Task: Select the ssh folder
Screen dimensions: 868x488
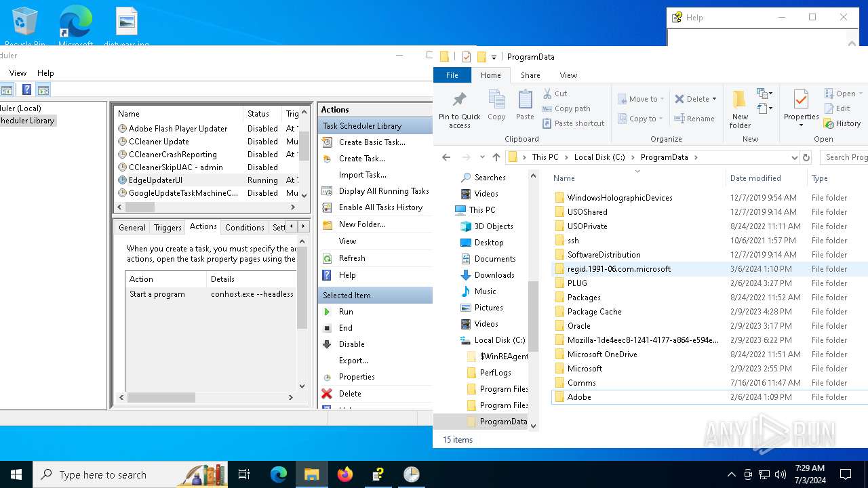Action: point(573,241)
